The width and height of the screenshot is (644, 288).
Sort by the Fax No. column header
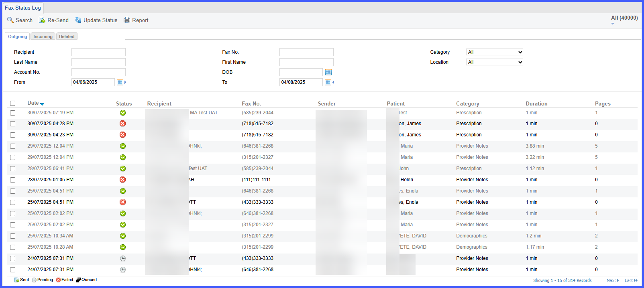click(251, 103)
